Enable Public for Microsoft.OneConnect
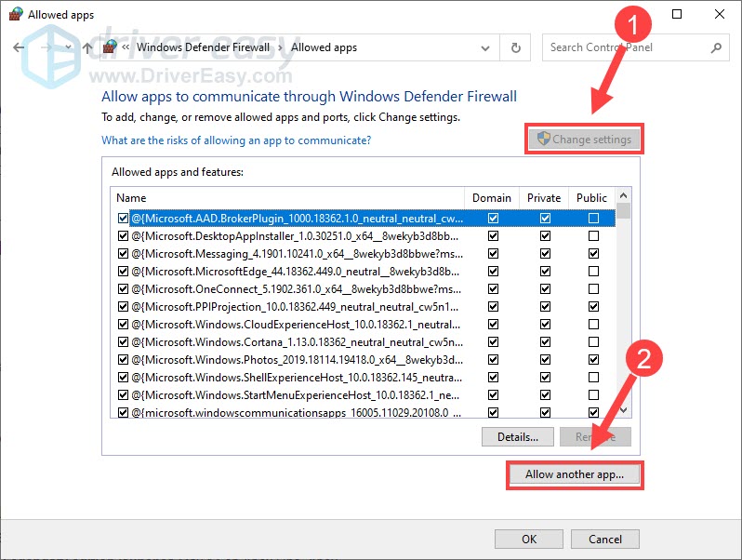 click(593, 288)
